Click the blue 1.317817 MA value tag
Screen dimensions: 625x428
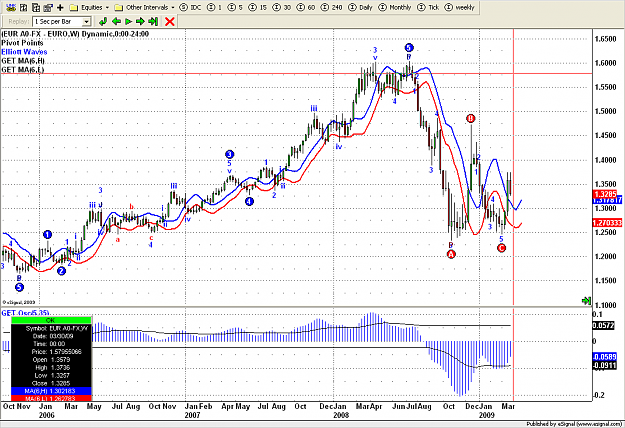tap(607, 201)
